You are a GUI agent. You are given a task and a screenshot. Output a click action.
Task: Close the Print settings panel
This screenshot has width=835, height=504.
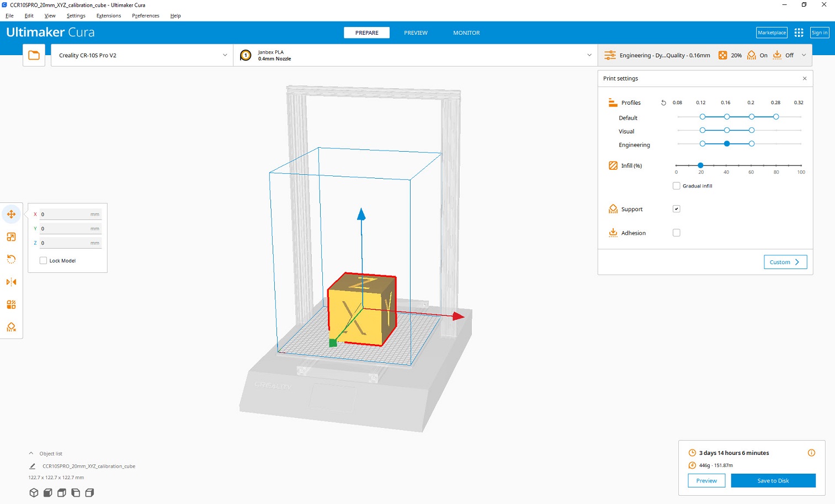point(805,78)
